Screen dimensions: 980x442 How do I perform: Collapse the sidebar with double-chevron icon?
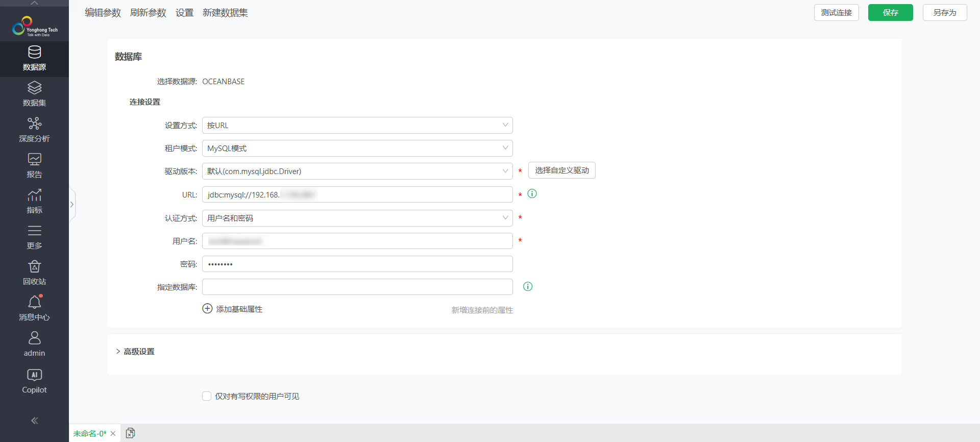(x=34, y=421)
